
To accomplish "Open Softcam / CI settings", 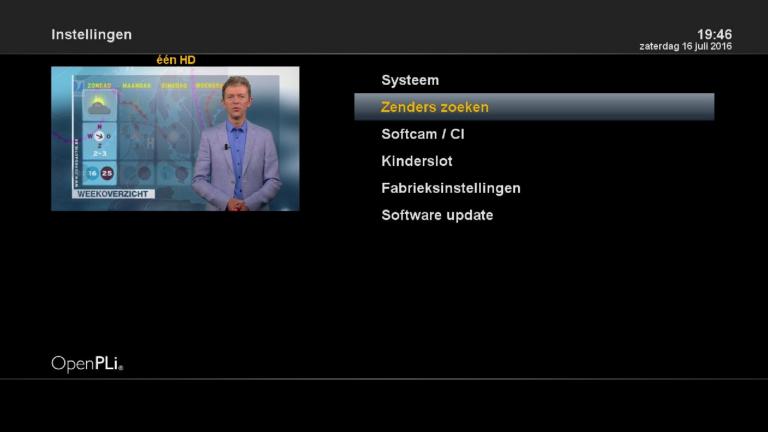I will tap(423, 134).
